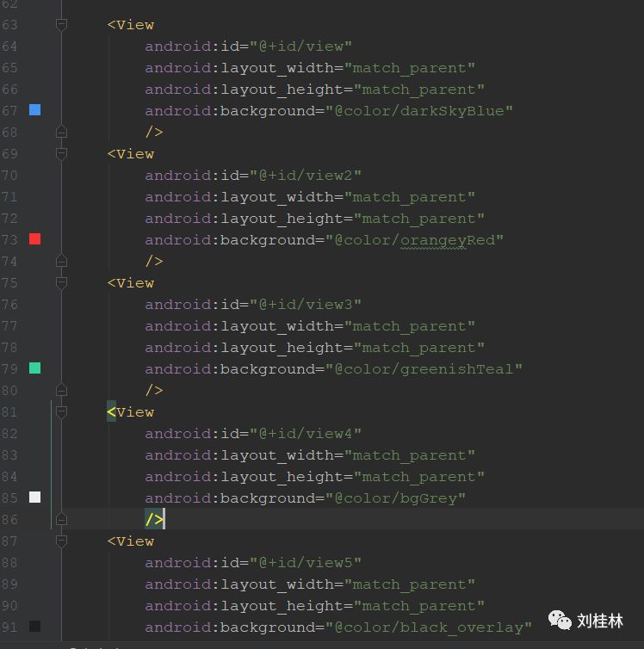The width and height of the screenshot is (644, 649).
Task: Click "@color/bgGrey" value text
Action: (x=396, y=498)
